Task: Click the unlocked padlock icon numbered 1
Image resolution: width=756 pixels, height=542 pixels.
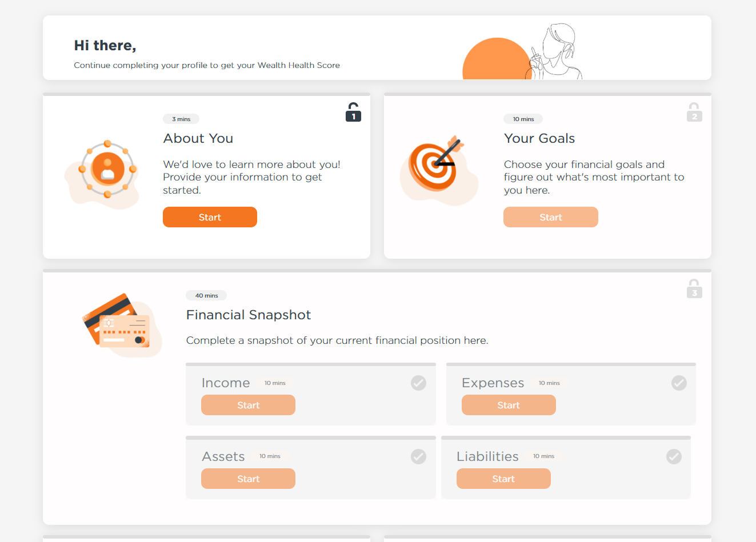Action: click(353, 112)
